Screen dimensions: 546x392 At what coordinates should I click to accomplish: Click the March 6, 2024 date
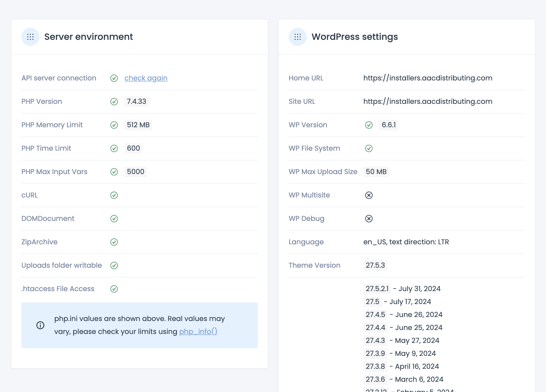pyautogui.click(x=419, y=379)
